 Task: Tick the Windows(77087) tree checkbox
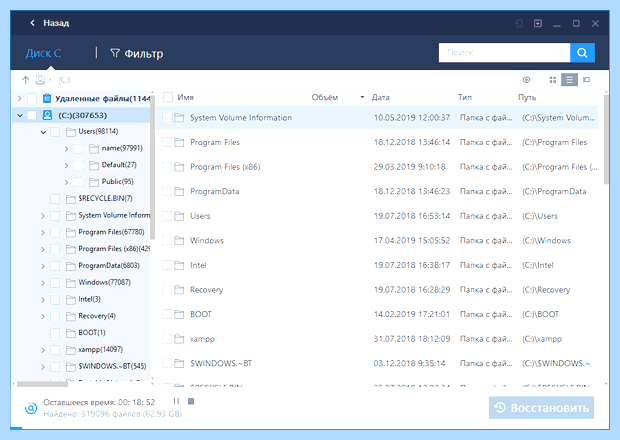(x=55, y=283)
